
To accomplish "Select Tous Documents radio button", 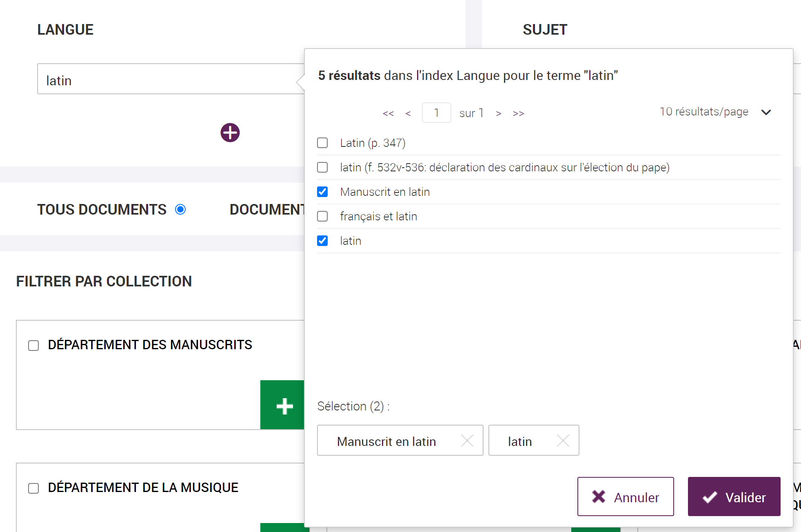I will 180,209.
